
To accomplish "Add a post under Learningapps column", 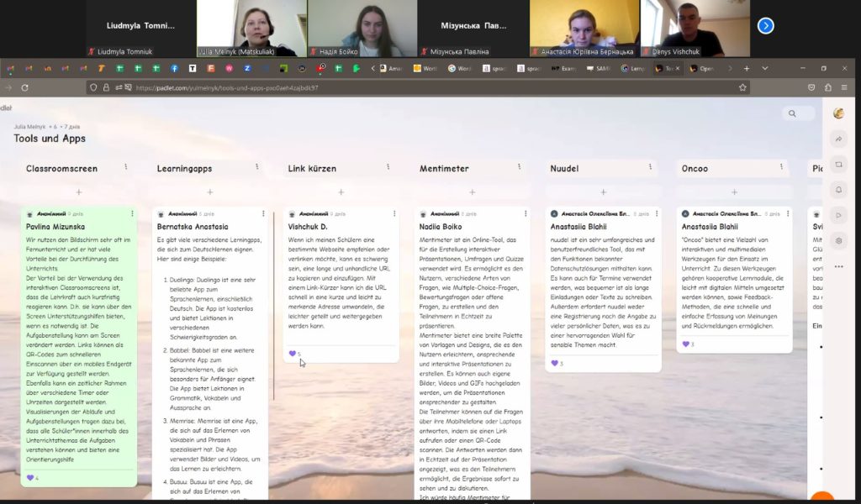I will [209, 192].
